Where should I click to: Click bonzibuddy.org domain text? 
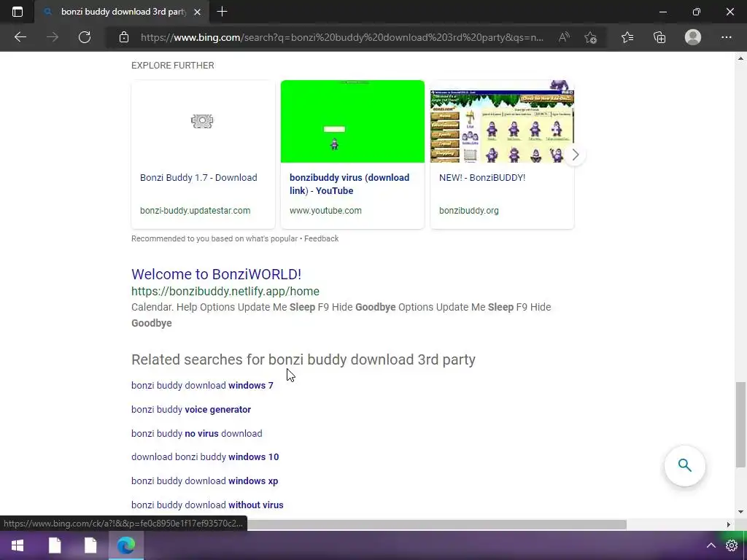tap(469, 211)
